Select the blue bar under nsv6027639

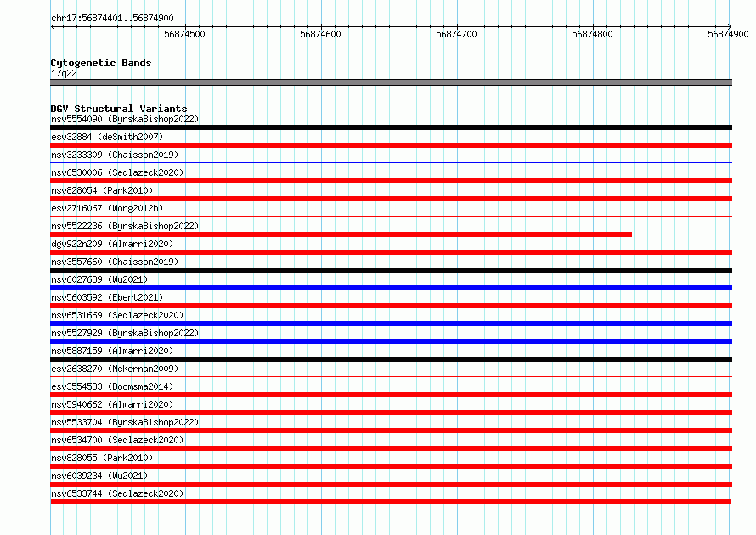(x=391, y=288)
